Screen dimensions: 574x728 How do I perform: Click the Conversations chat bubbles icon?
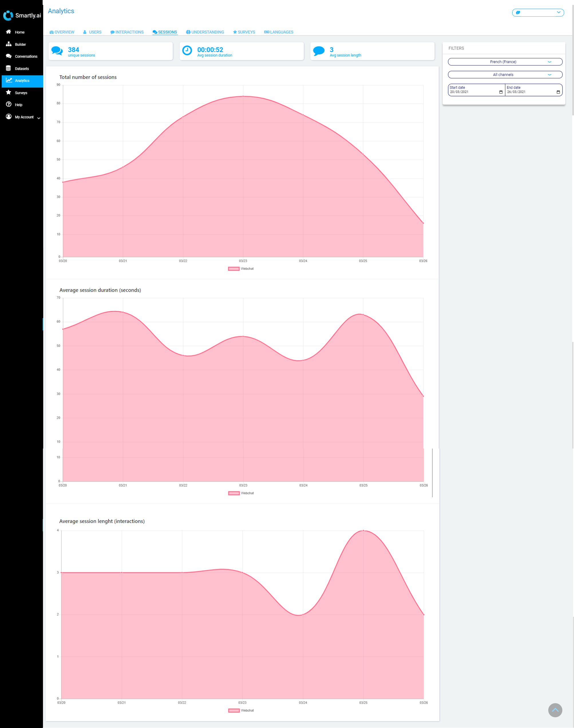(8, 56)
